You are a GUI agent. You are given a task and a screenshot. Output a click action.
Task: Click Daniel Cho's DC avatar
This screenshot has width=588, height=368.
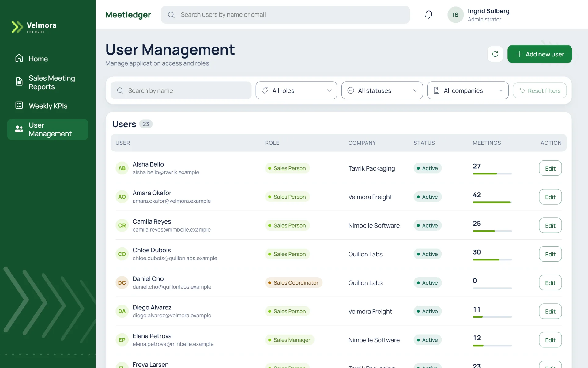tap(122, 282)
